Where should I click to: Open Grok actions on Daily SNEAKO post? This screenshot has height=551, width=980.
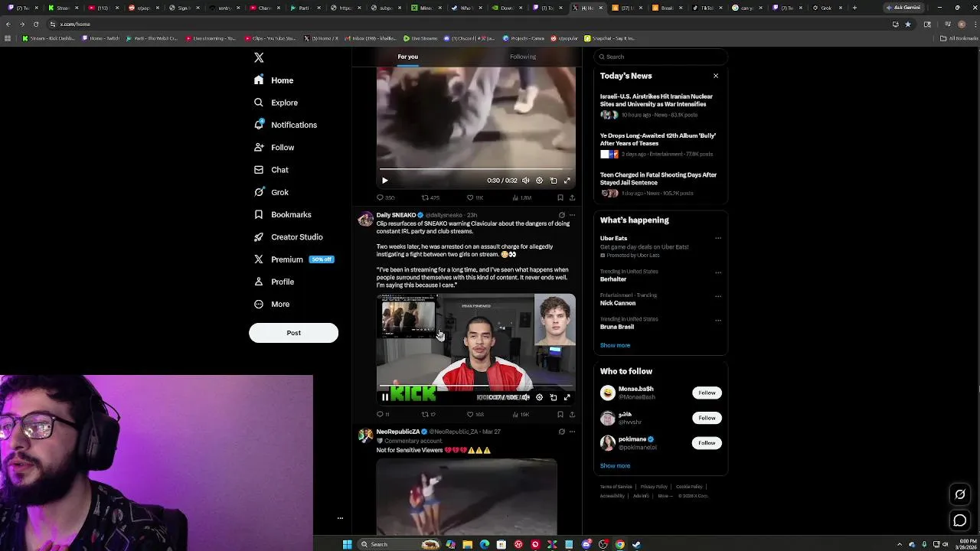tap(561, 215)
